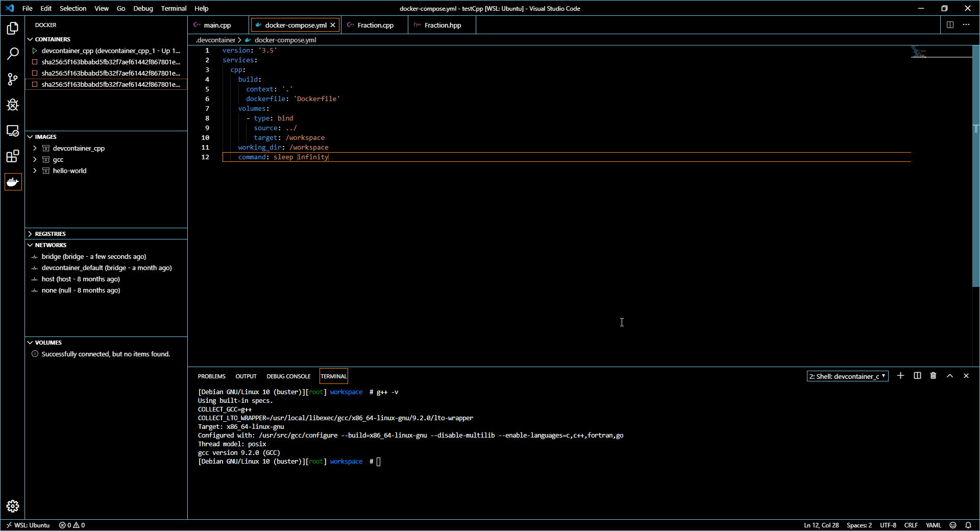
Task: Select the Docker whale icon in activity bar
Action: point(13,182)
